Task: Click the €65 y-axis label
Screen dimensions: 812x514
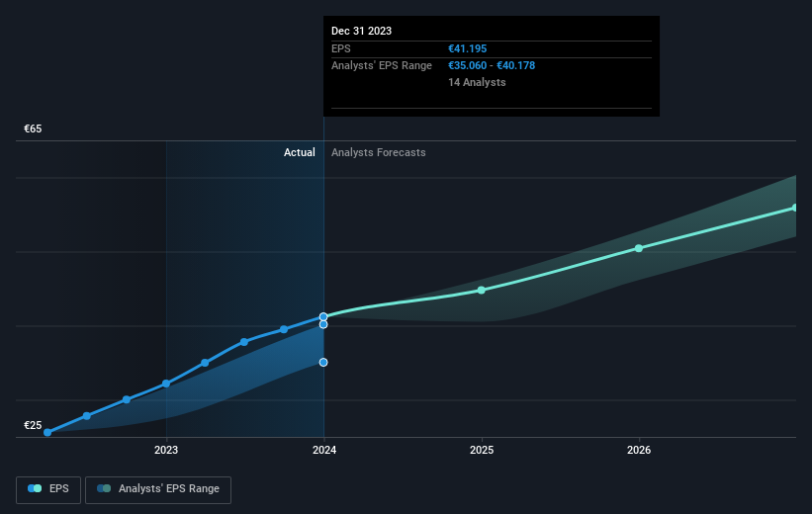Action: (33, 128)
